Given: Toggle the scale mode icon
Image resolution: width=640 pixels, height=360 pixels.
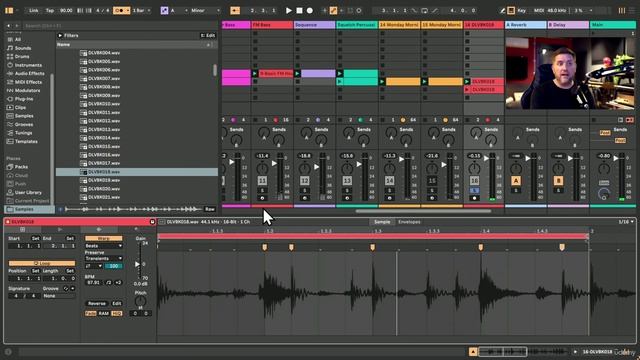Looking at the screenshot, I should click(x=164, y=10).
